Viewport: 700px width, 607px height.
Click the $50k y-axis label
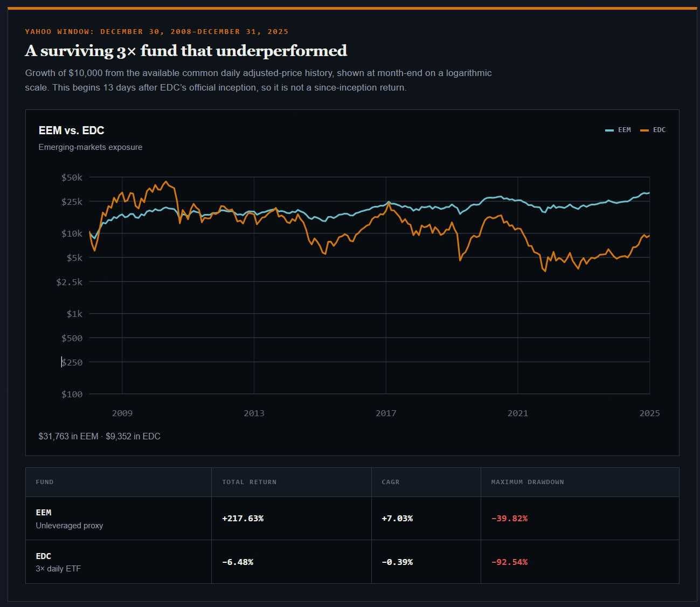(x=72, y=177)
